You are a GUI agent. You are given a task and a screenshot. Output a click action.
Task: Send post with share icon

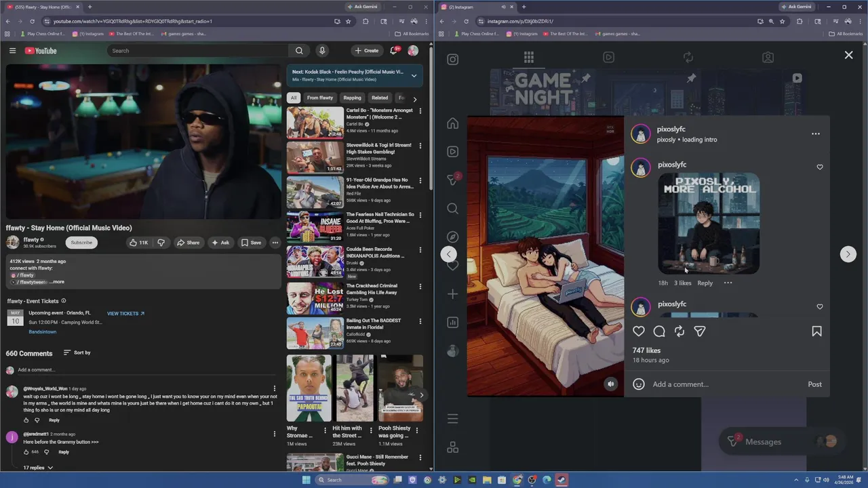point(700,331)
